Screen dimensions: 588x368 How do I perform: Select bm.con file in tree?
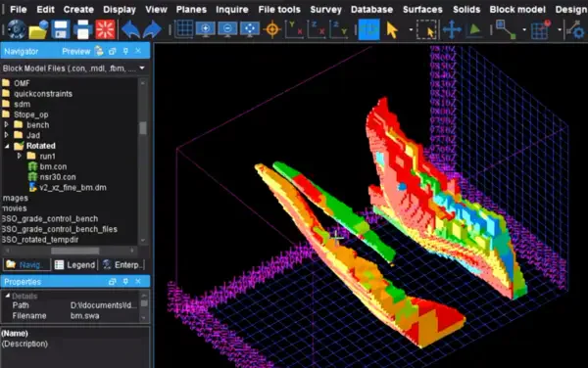pyautogui.click(x=53, y=166)
